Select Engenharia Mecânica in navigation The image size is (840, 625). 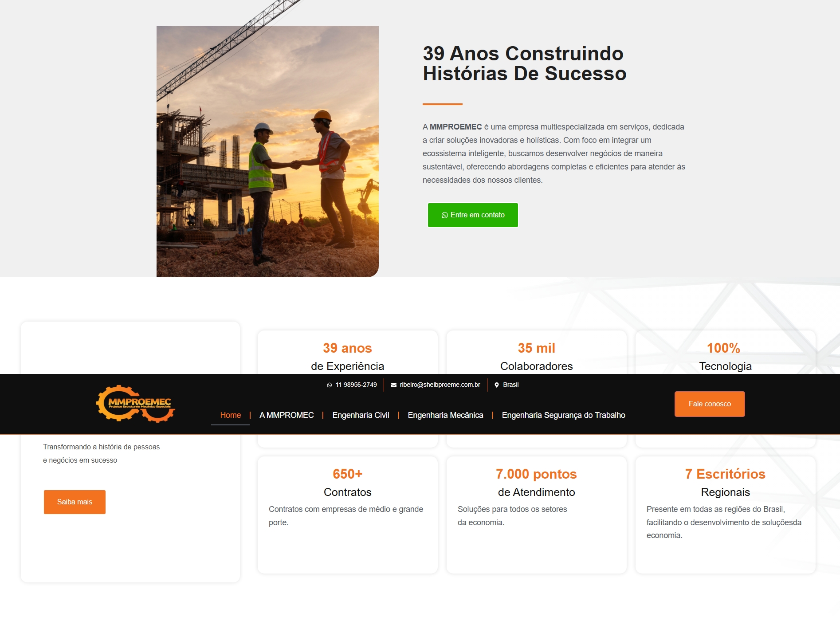[445, 415]
